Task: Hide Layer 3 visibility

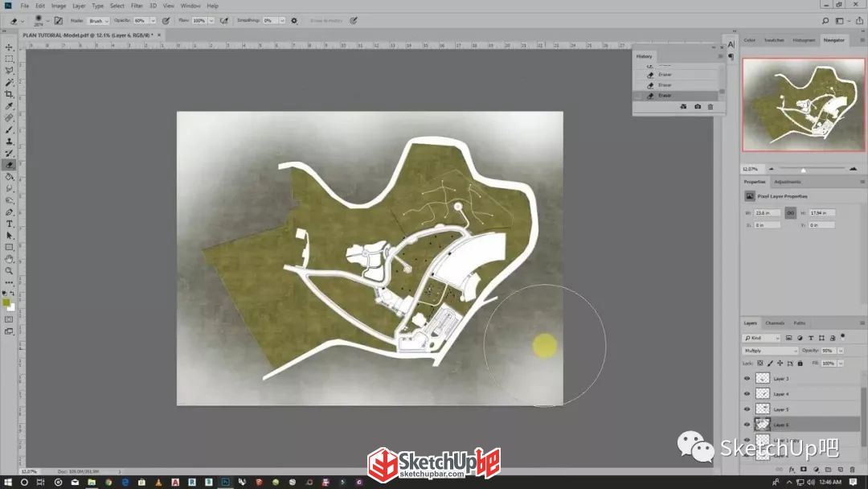Action: (x=747, y=378)
